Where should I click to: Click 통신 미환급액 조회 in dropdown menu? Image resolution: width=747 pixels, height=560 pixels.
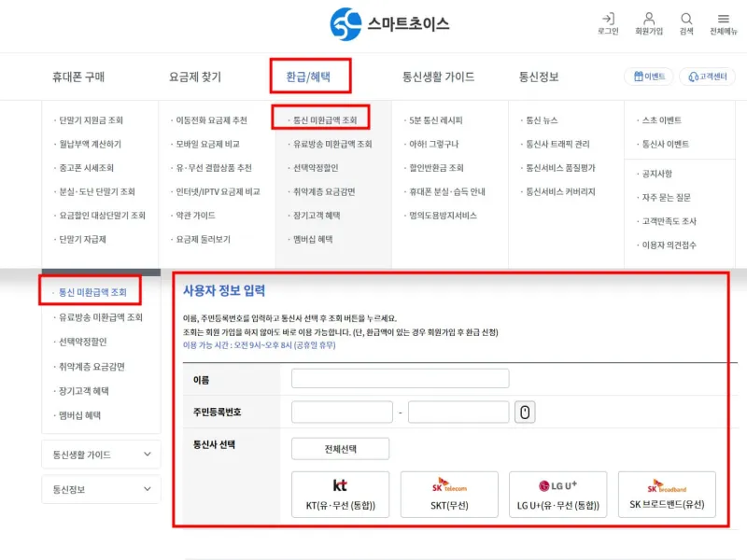[324, 120]
